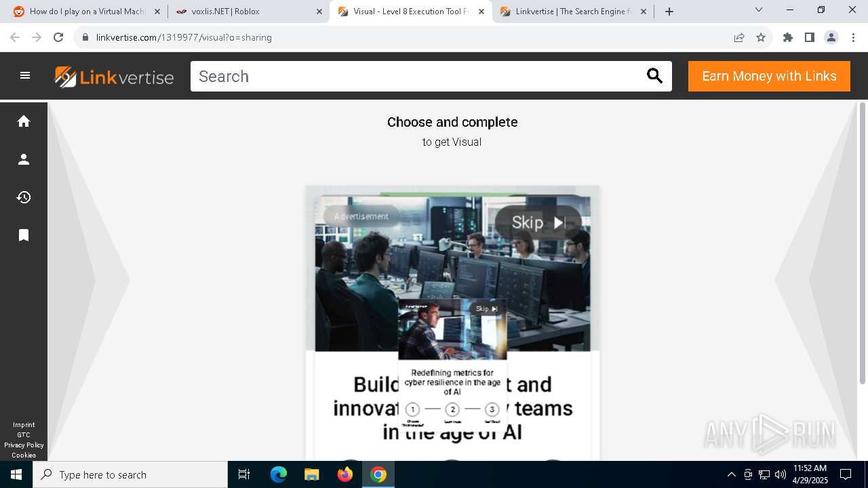Switch to Linkvertise Search Engine tab
Viewport: 868px width, 488px height.
click(573, 12)
